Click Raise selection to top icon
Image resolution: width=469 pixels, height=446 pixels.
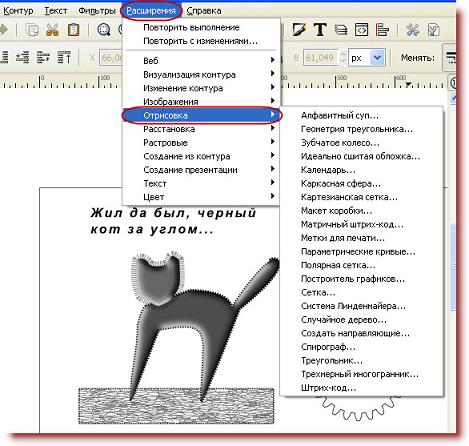[x=64, y=57]
